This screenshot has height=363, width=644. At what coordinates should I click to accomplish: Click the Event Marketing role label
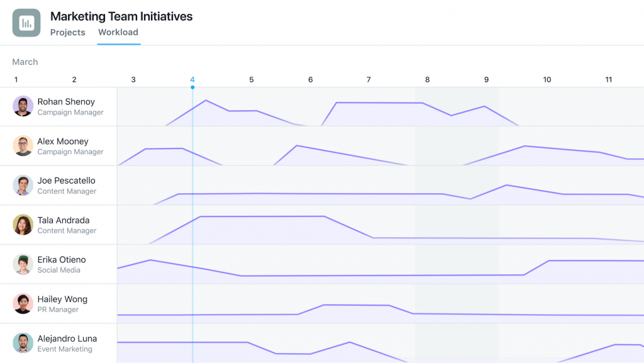(x=65, y=349)
